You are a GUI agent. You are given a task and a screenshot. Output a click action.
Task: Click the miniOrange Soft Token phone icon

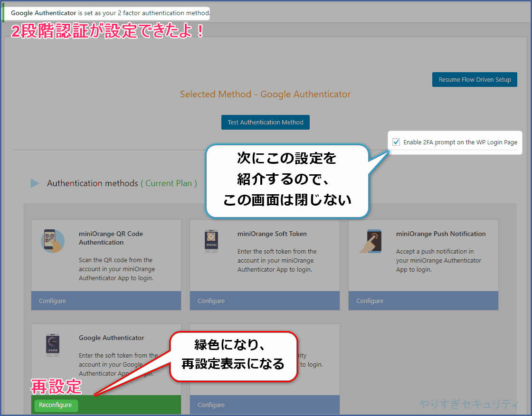(x=211, y=241)
